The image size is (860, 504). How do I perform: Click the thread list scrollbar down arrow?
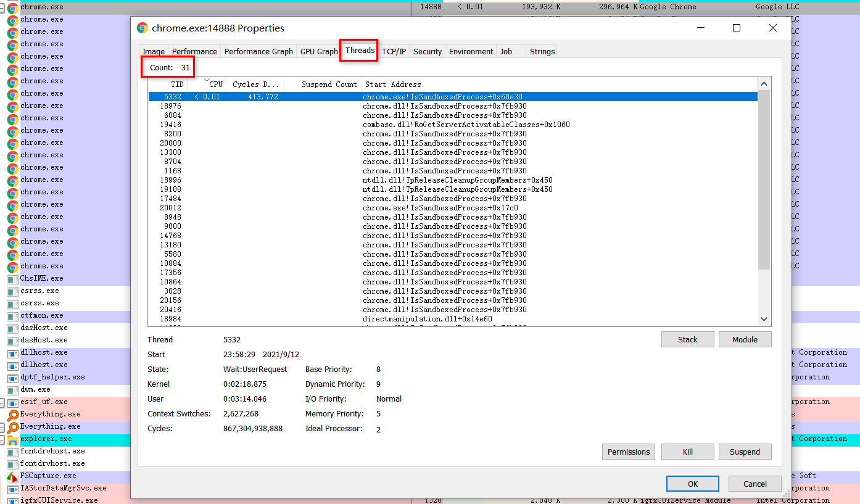coord(764,319)
